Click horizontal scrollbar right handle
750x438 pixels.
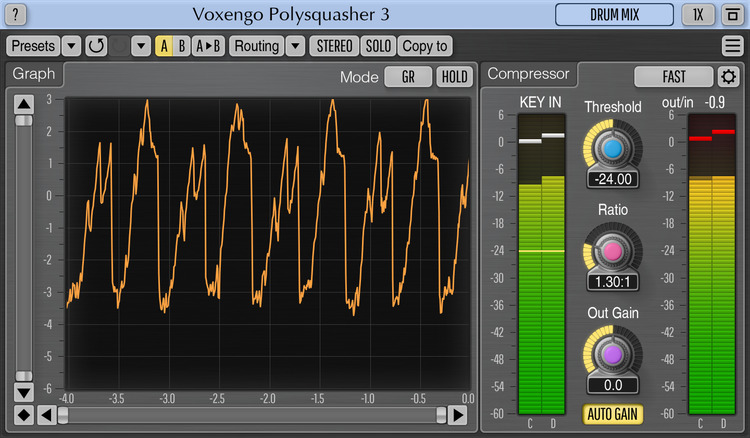441,415
